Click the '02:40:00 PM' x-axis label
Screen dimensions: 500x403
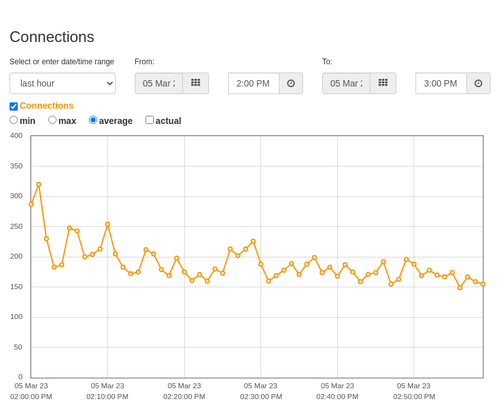tap(337, 397)
